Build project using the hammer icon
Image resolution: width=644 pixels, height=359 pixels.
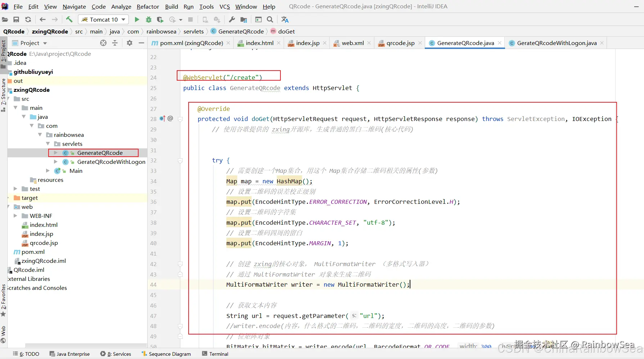pos(69,19)
